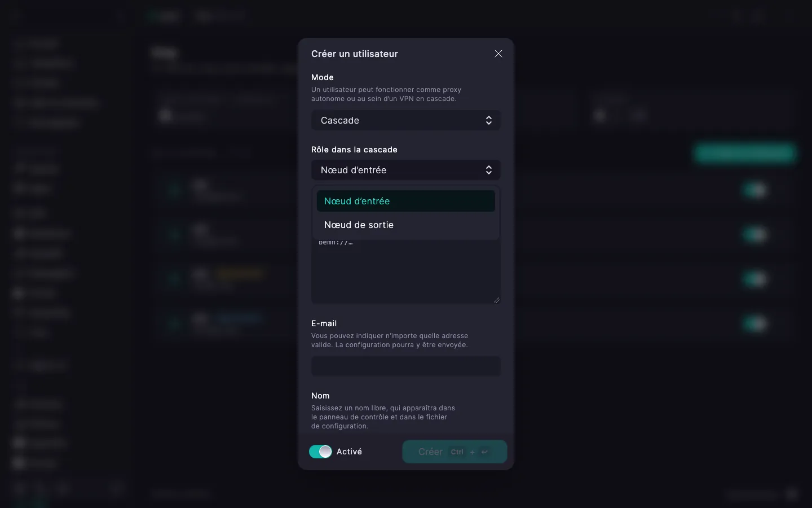The image size is (812, 508).
Task: Click the Activé label text
Action: click(x=350, y=452)
